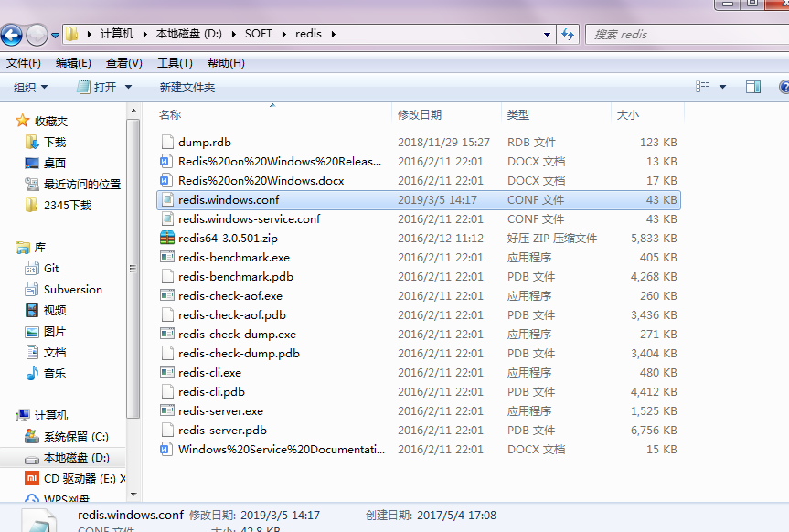Sort by the 修改日期 column header
This screenshot has height=532, width=789.
[x=419, y=115]
